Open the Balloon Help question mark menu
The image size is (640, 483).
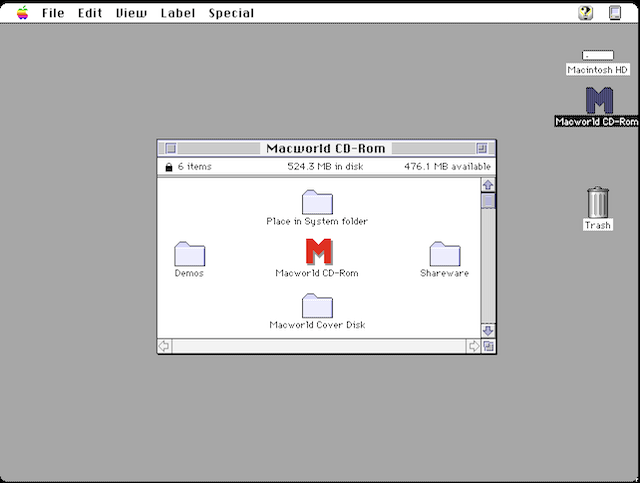(585, 13)
